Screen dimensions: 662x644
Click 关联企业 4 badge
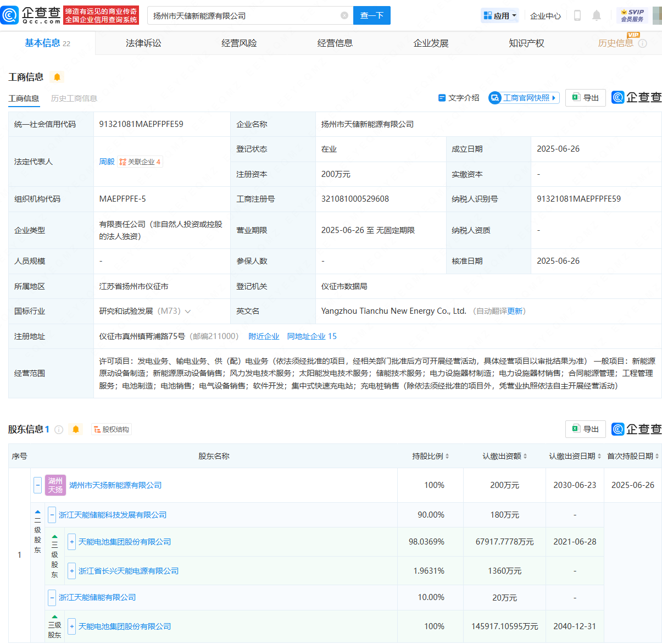point(140,162)
